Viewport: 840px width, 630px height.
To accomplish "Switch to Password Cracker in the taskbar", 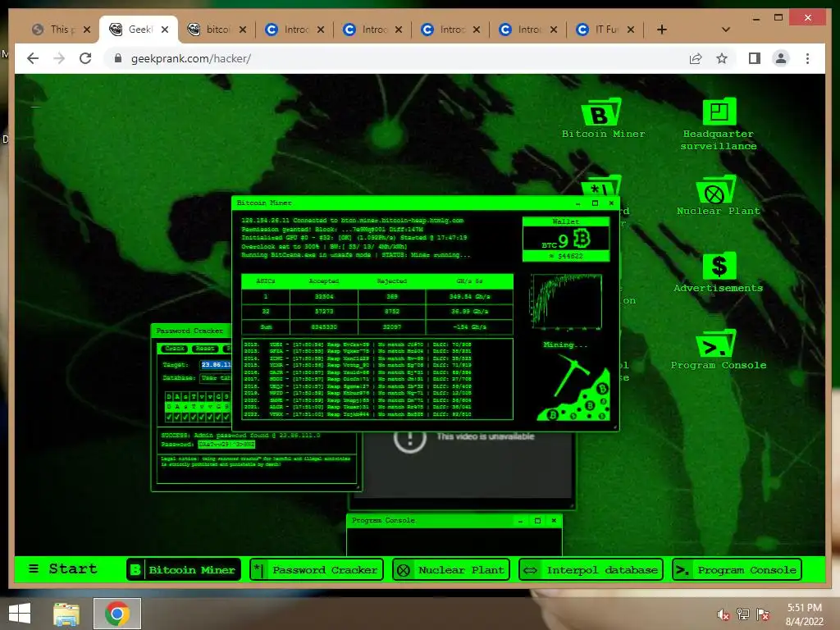I will point(317,569).
